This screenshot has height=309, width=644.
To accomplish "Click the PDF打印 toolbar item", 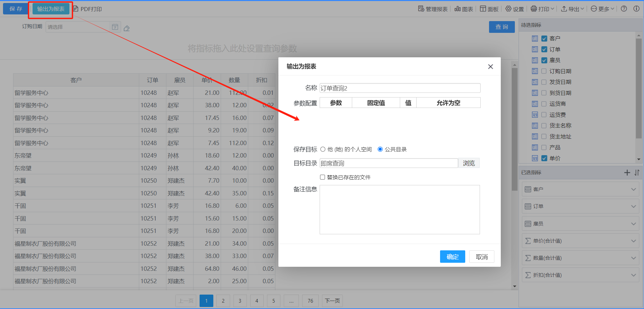I will 88,9.
